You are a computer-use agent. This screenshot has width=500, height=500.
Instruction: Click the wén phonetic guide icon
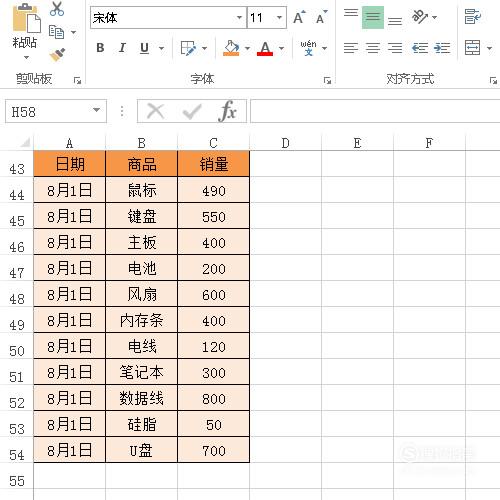[x=308, y=48]
